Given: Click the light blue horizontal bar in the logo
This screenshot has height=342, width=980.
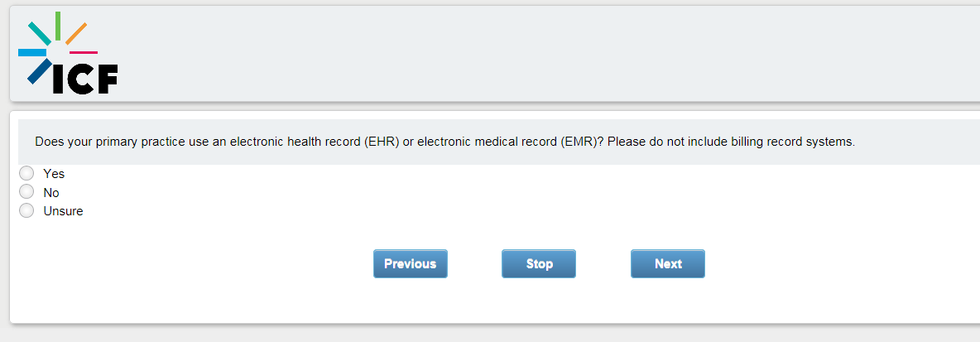Looking at the screenshot, I should (x=32, y=53).
